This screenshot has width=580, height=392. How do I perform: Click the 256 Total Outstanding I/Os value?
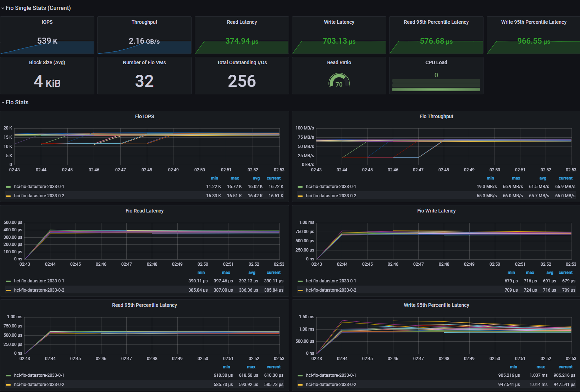pos(242,81)
